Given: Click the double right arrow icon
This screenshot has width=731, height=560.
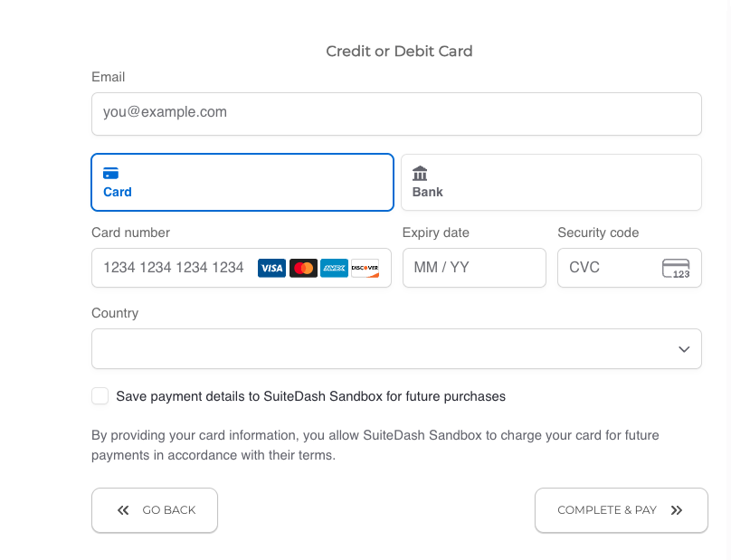Looking at the screenshot, I should pos(677,510).
